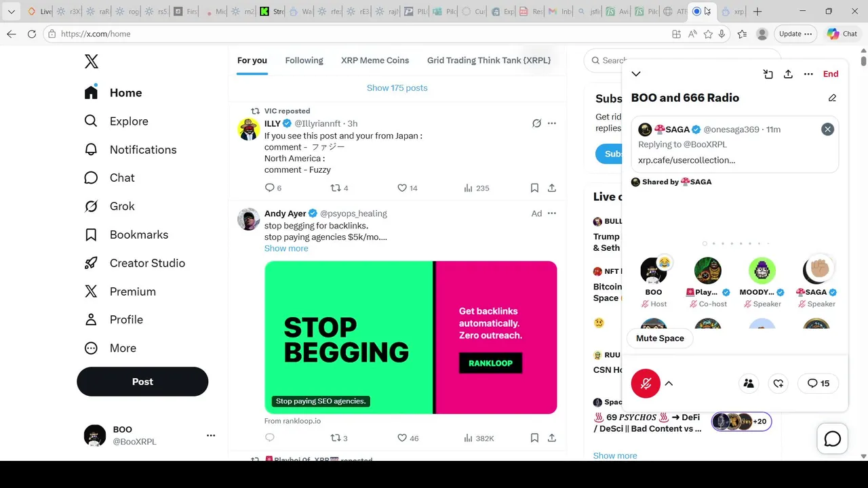
Task: View analytics of ILLY's post (235 views)
Action: (x=477, y=188)
